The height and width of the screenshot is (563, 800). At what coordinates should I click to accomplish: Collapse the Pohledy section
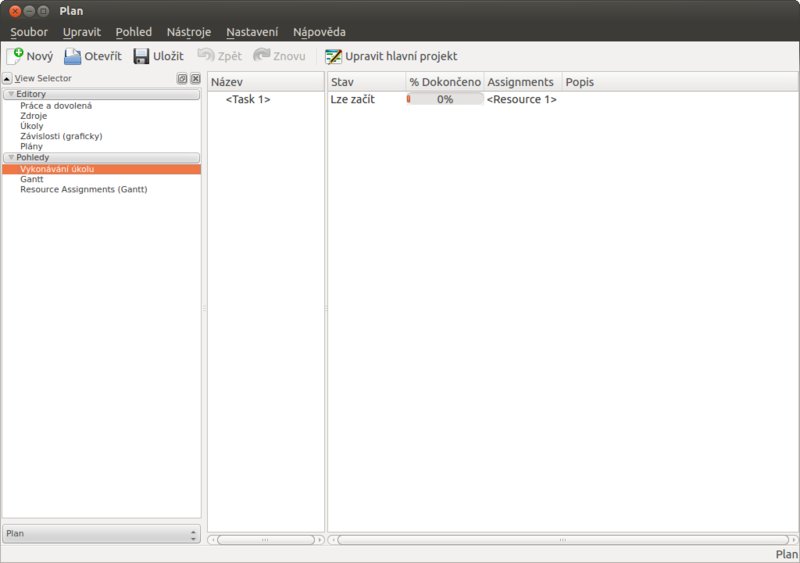pyautogui.click(x=11, y=158)
